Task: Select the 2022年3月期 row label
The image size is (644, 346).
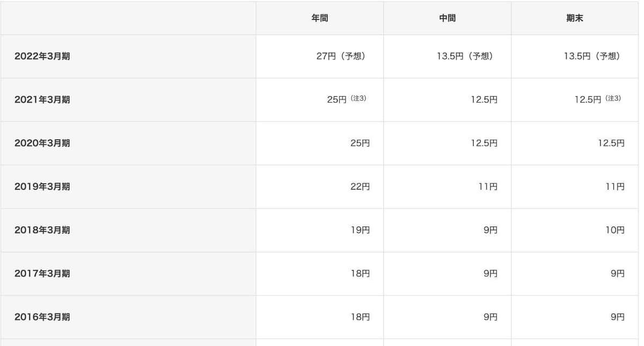Action: click(x=42, y=56)
